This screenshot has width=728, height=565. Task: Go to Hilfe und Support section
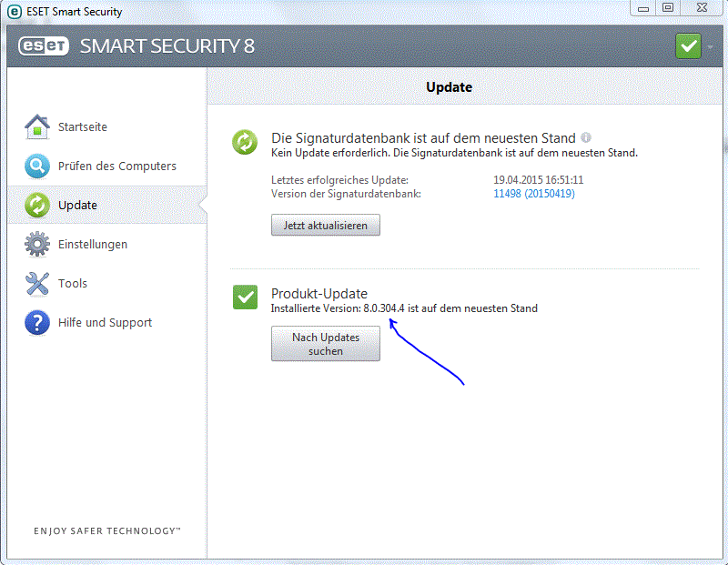click(x=105, y=323)
